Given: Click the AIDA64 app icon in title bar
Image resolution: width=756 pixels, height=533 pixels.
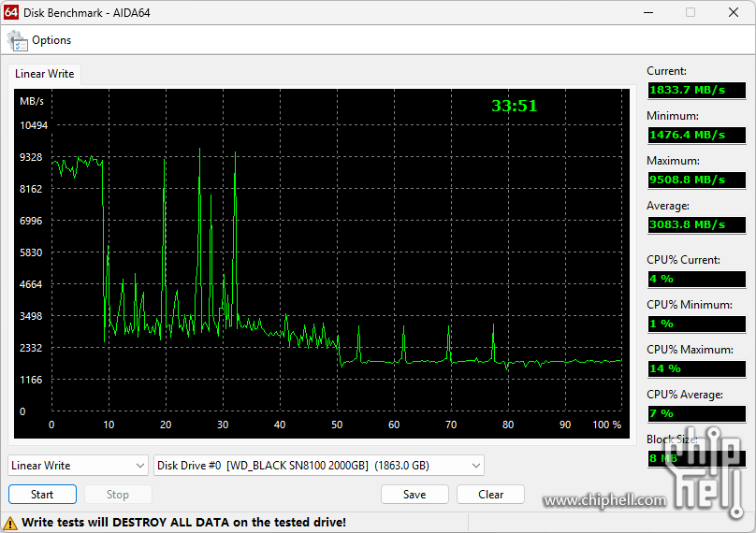Looking at the screenshot, I should click(x=11, y=12).
